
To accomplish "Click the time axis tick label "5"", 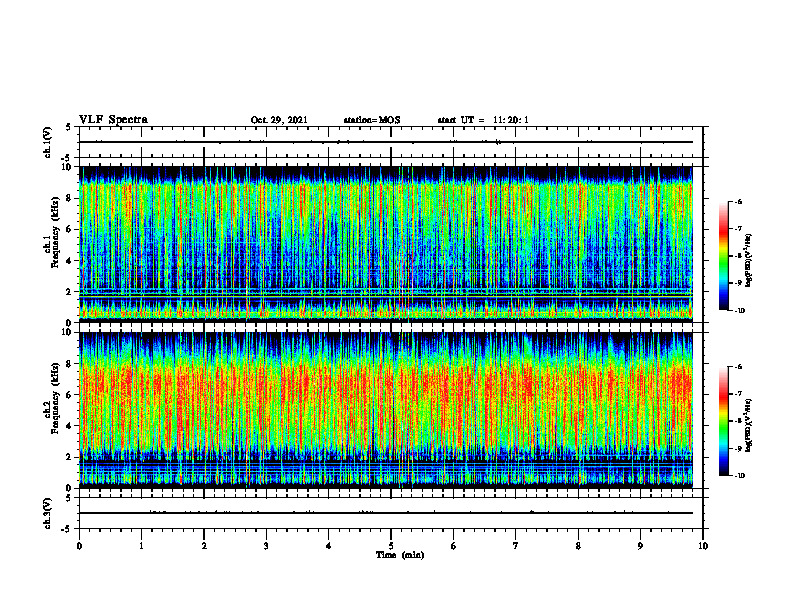I will coord(391,546).
